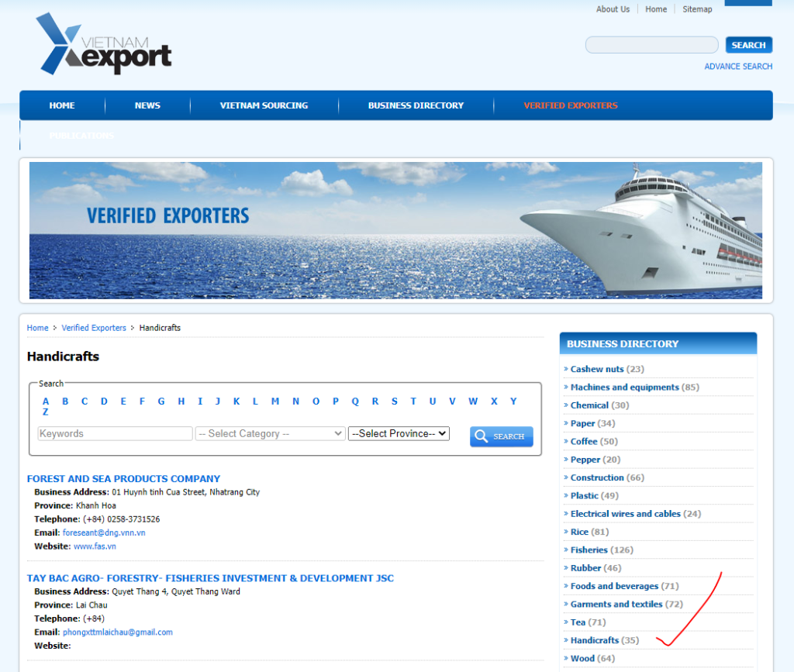This screenshot has height=672, width=794.
Task: Open the Advance Search link
Action: click(x=737, y=67)
